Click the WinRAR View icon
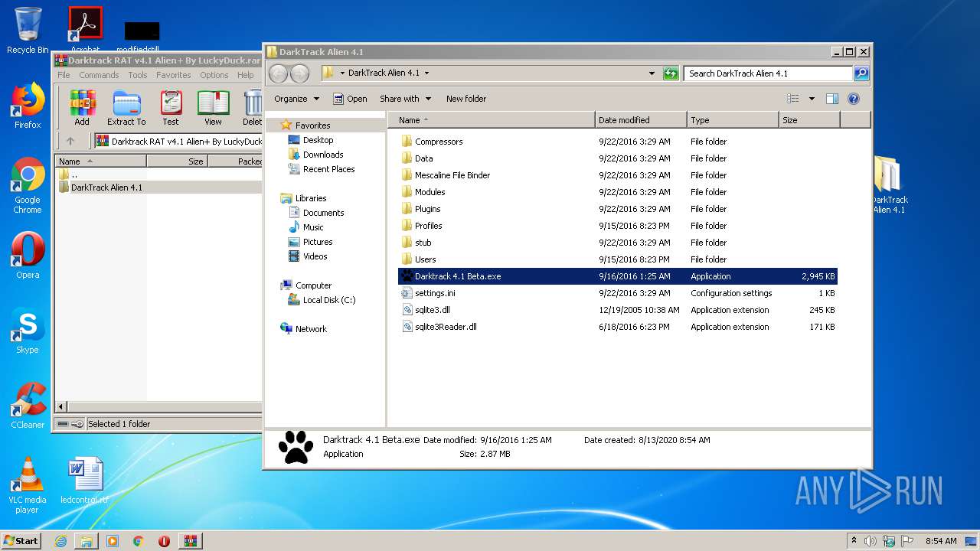This screenshot has height=551, width=980. click(x=213, y=107)
